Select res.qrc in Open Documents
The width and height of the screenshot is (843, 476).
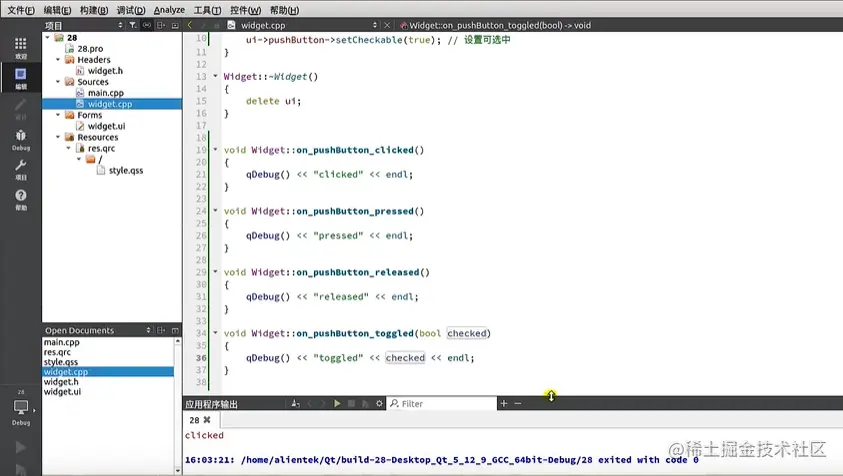[x=57, y=352]
